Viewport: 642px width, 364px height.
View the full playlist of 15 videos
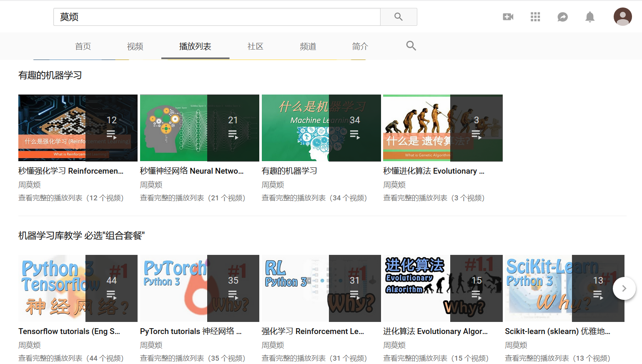click(436, 358)
